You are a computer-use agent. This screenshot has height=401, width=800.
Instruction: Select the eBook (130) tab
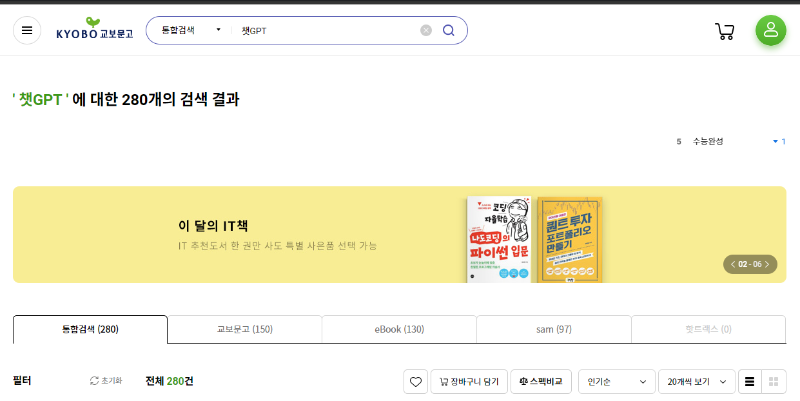click(399, 330)
